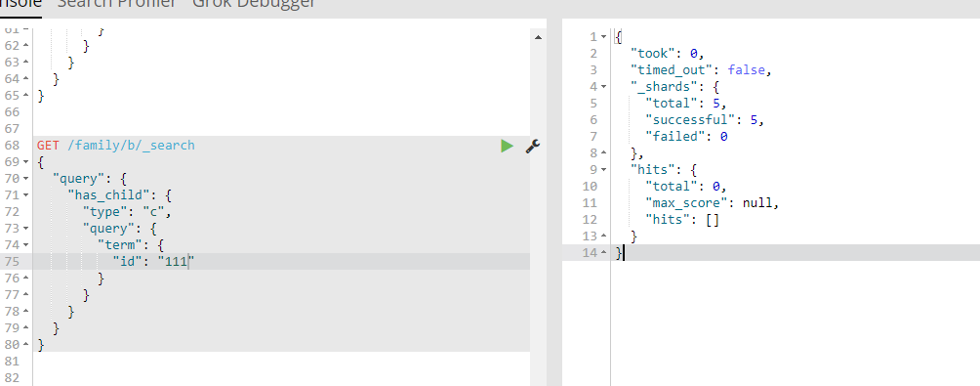Run the GET /family/b/_search request
The height and width of the screenshot is (386, 980).
507,146
